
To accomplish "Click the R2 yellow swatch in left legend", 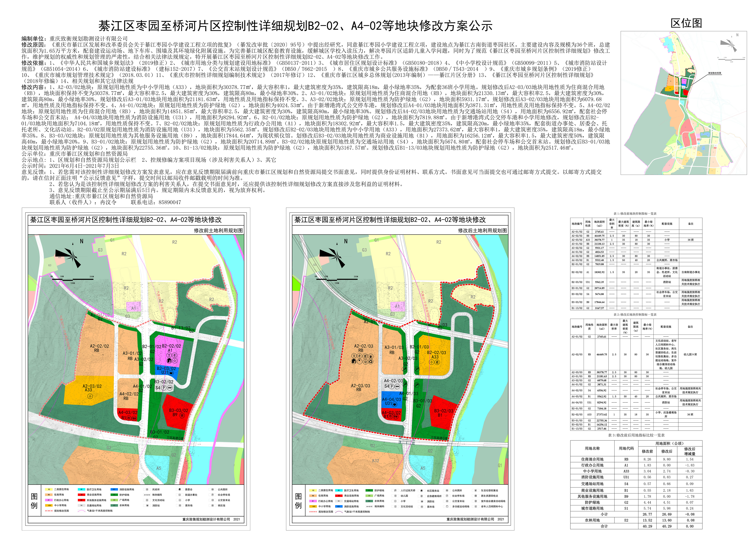I will (49, 489).
